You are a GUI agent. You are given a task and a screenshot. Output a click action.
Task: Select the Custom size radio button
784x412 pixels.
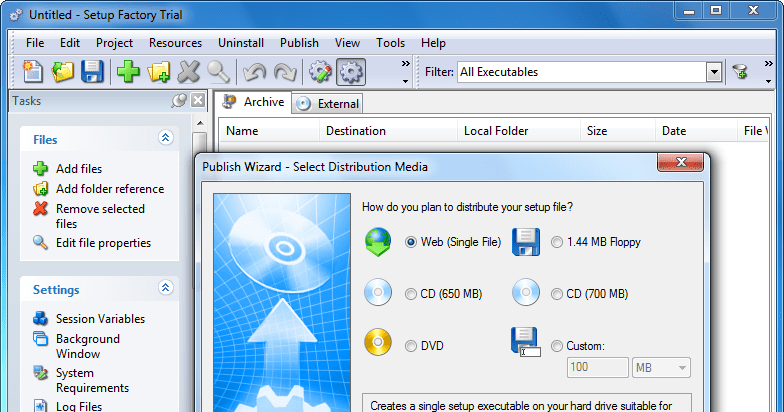tap(556, 346)
